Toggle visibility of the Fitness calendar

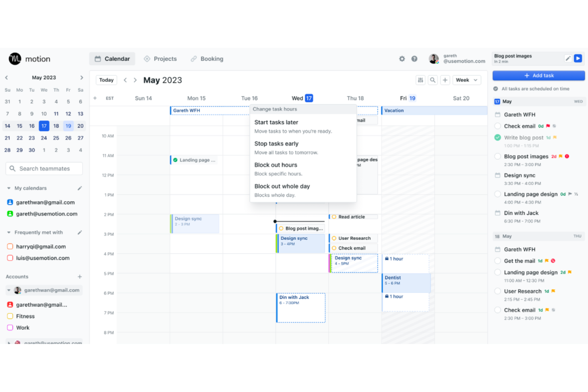10,316
